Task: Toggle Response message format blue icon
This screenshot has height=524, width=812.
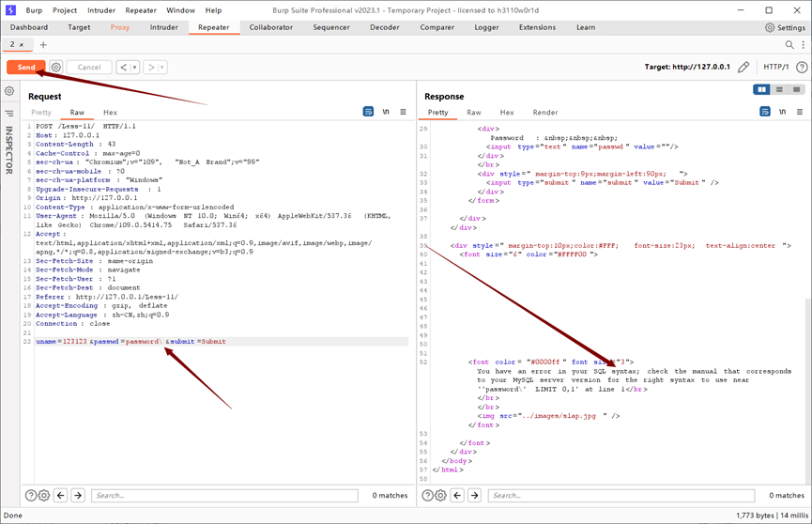Action: click(765, 112)
